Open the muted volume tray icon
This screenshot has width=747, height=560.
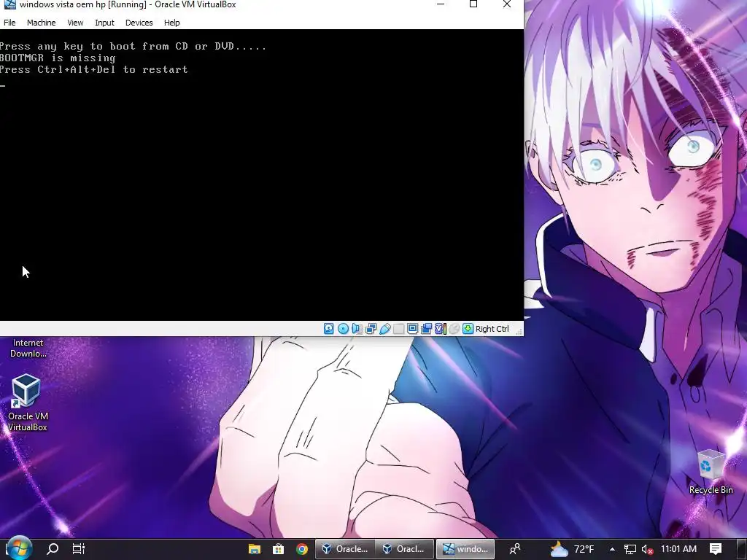[x=647, y=549]
